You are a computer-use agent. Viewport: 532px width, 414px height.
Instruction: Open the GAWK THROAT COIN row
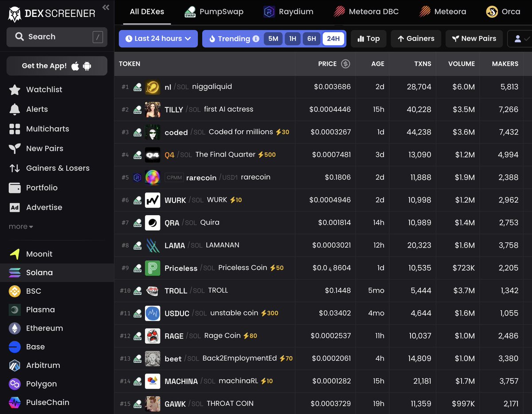[x=323, y=403]
